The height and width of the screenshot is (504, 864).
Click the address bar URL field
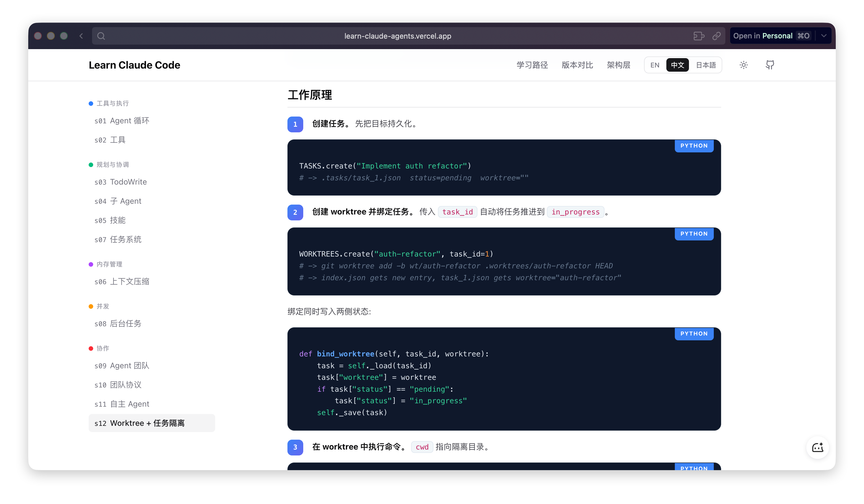(398, 36)
